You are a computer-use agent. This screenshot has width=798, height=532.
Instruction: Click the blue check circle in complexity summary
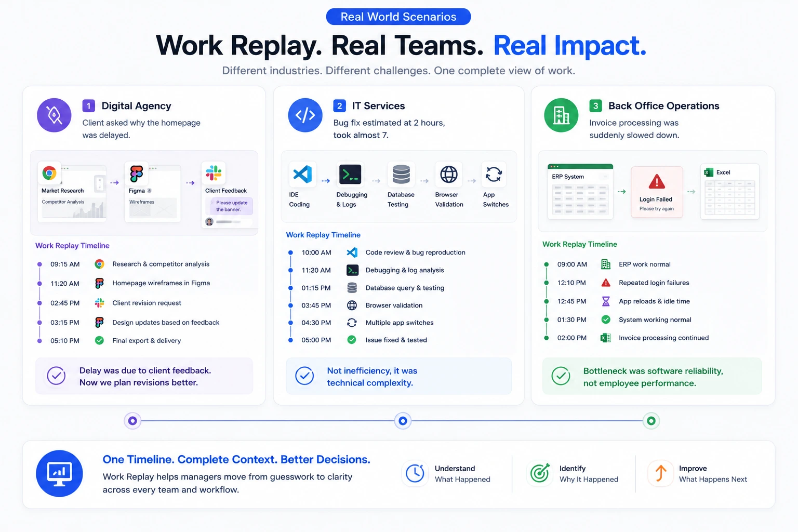304,376
